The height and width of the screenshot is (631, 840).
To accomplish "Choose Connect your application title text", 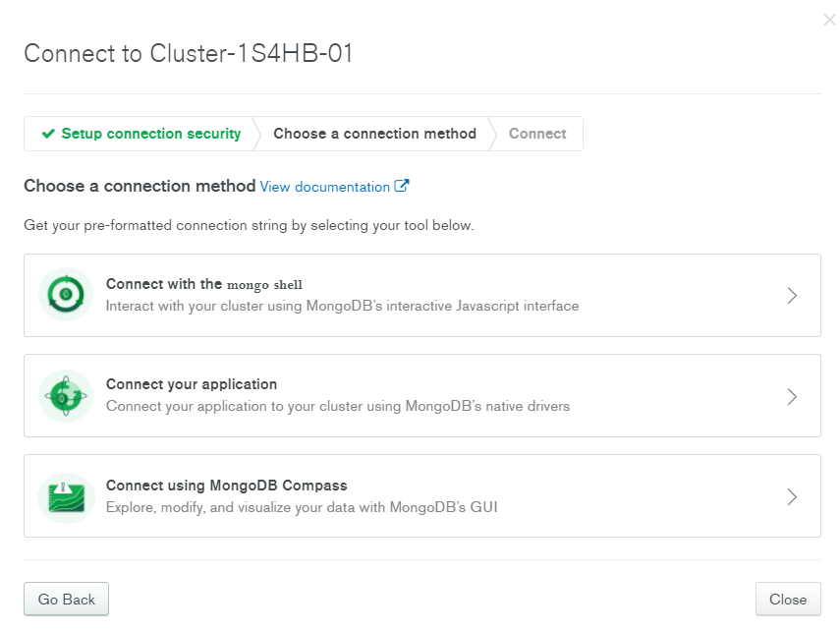I will click(192, 384).
